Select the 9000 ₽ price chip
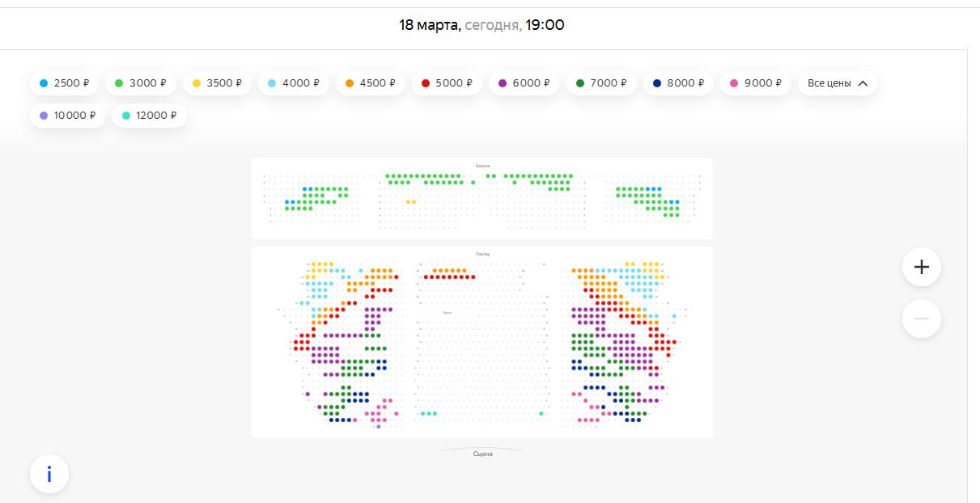 click(755, 83)
